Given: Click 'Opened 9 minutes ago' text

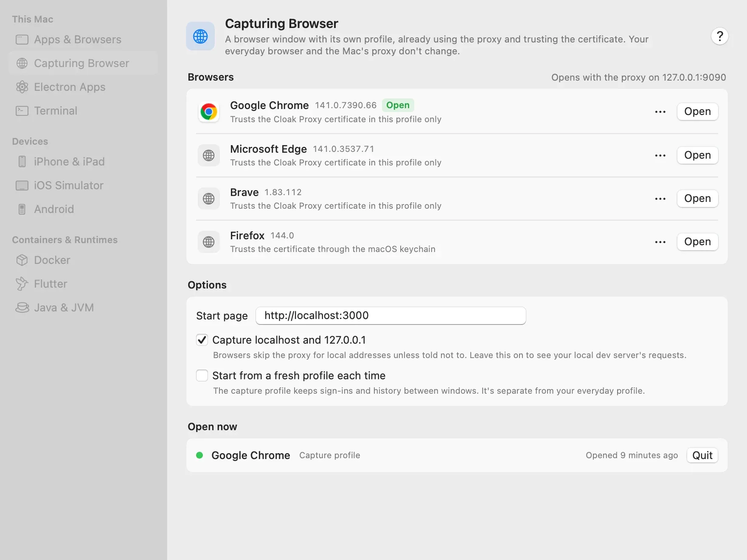Looking at the screenshot, I should (x=632, y=455).
